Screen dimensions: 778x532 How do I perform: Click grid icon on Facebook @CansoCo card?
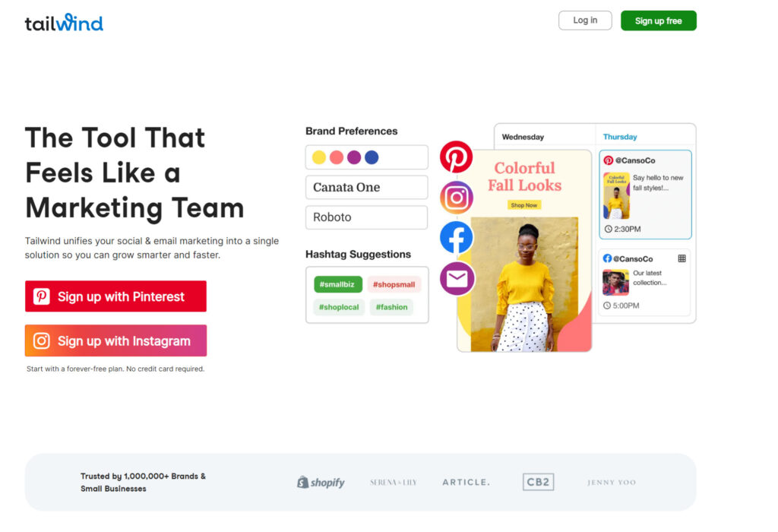coord(682,258)
